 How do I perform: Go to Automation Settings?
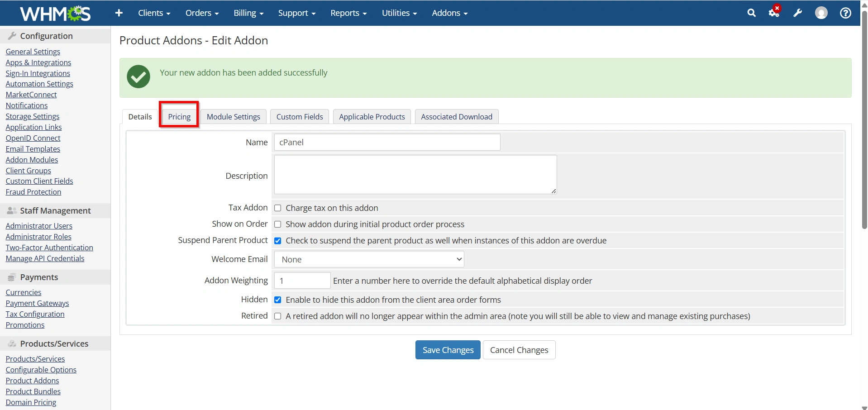39,84
